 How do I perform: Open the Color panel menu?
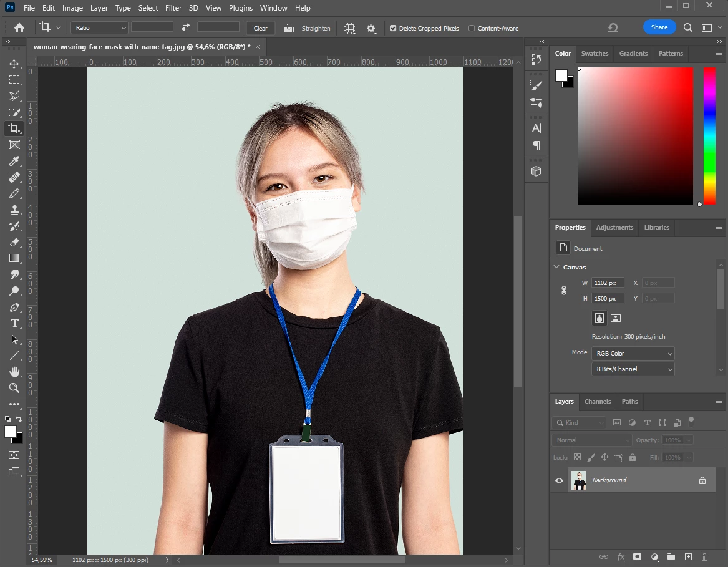tap(719, 54)
